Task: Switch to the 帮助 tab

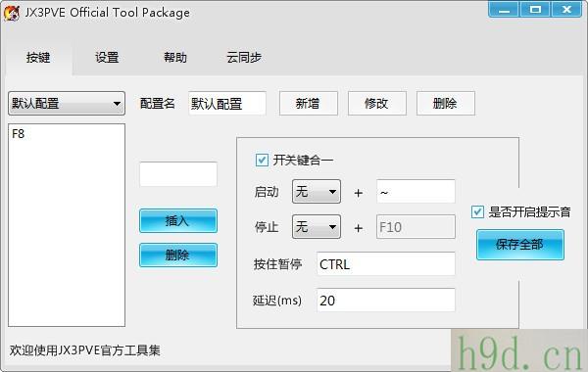Action: [175, 58]
